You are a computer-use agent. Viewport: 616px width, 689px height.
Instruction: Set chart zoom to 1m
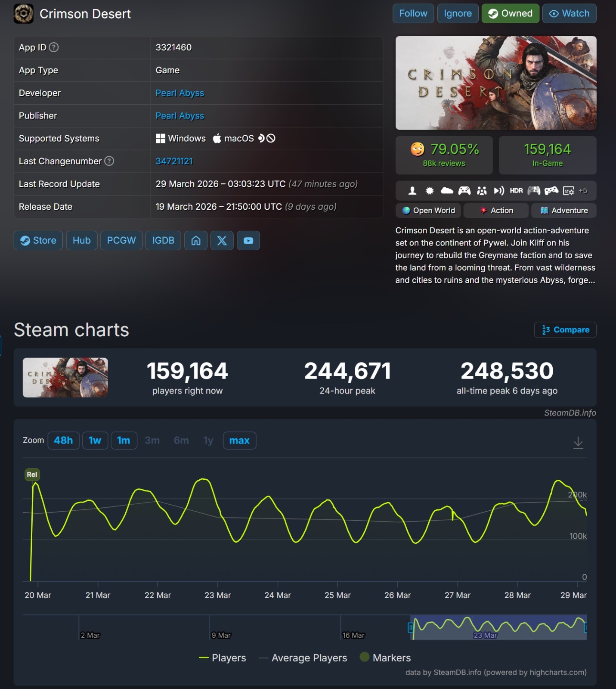[x=124, y=441]
